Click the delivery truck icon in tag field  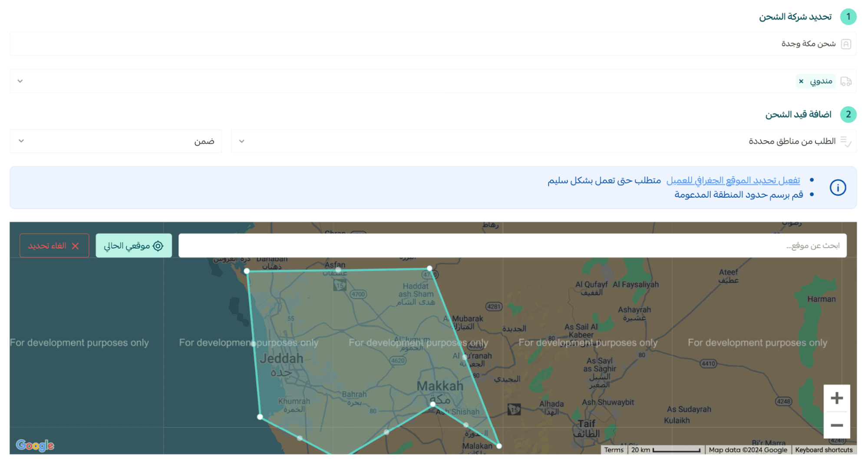[x=846, y=81]
